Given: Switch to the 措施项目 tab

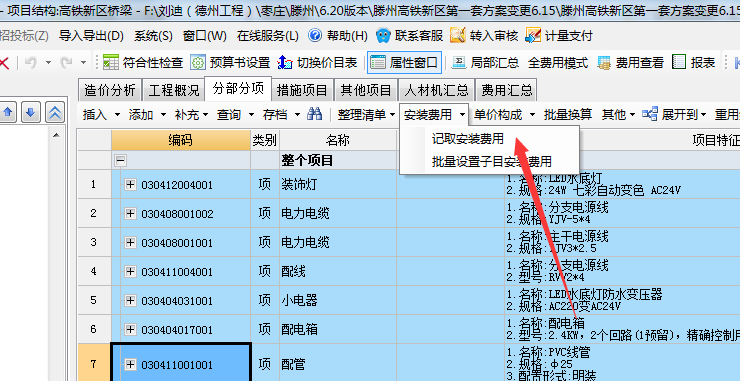Looking at the screenshot, I should coord(302,90).
